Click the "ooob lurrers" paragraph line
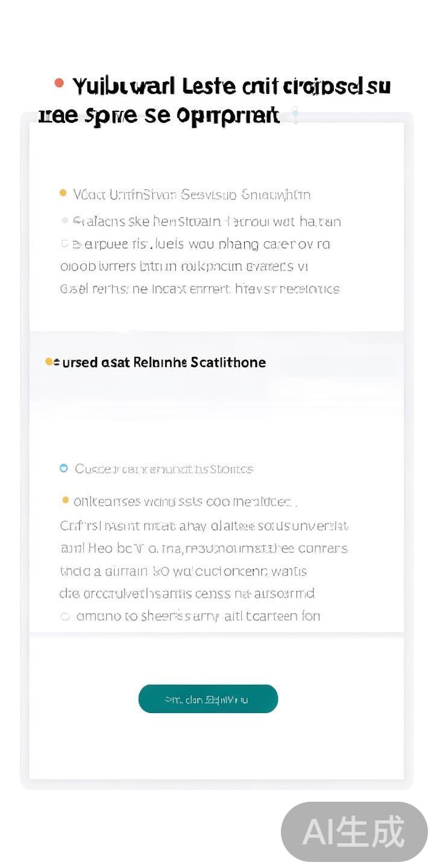Screen dimensions: 434x868 pyautogui.click(x=184, y=266)
